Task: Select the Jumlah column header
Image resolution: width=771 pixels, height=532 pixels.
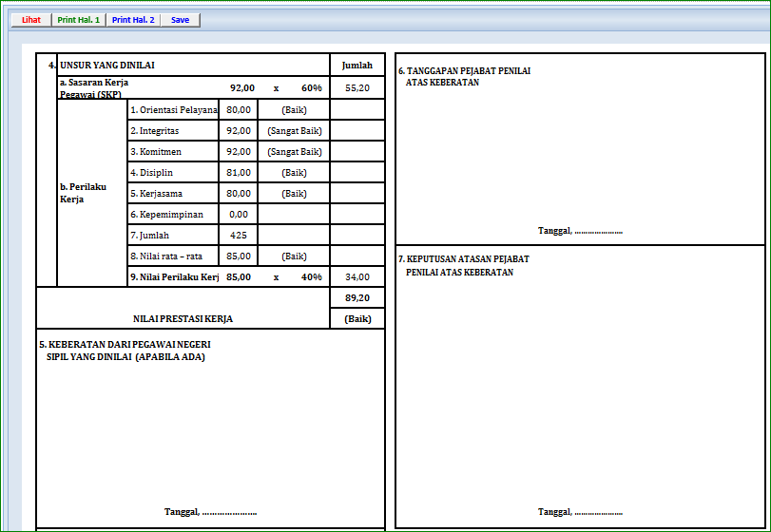Action: click(x=357, y=65)
